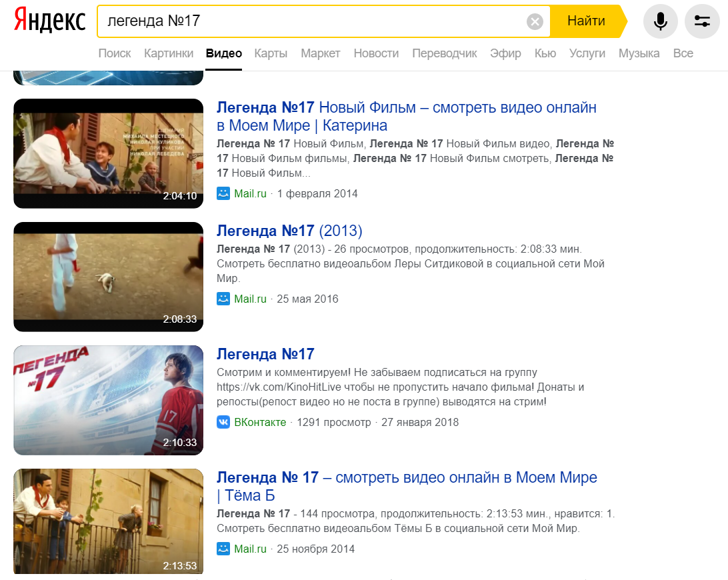Activate microphone voice search
Viewport: 728px width, 580px height.
[x=660, y=21]
